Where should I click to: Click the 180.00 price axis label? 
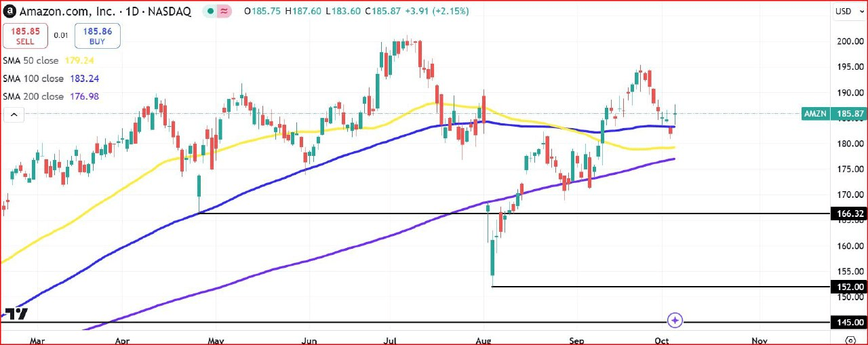pyautogui.click(x=850, y=144)
